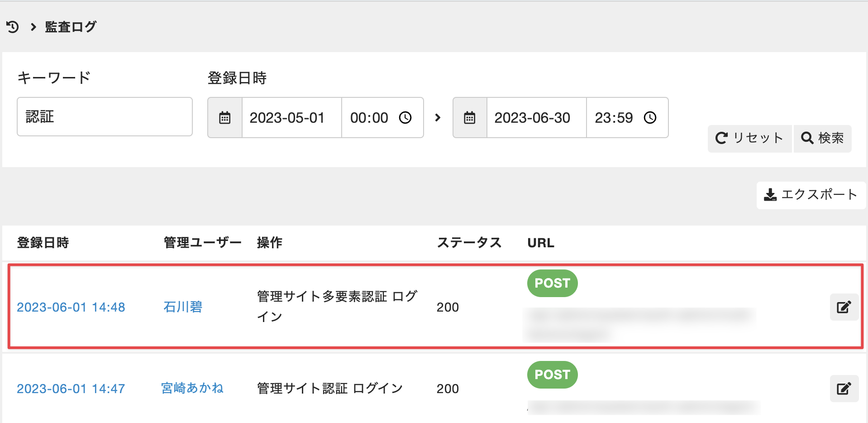868x423 pixels.
Task: Open the log entry 2023-06-01 14:48
Action: pyautogui.click(x=71, y=307)
